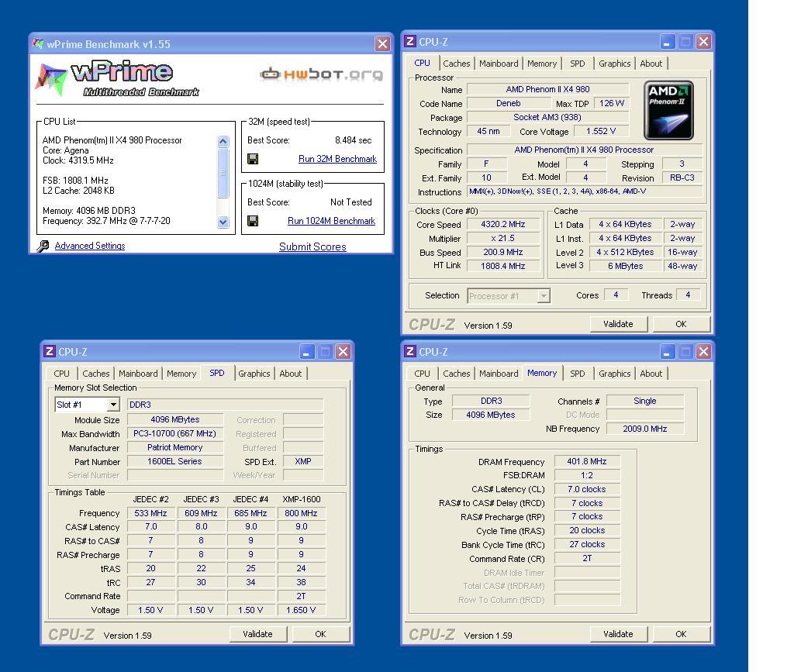Click the CPU-Z title icon in the Memory window
Viewport: 794px width, 672px height.
click(411, 351)
